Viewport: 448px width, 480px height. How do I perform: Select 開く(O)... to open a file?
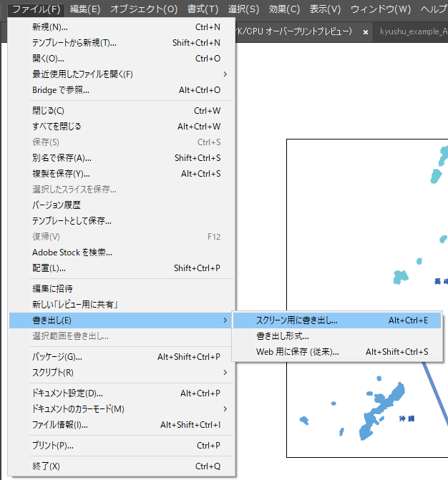48,59
